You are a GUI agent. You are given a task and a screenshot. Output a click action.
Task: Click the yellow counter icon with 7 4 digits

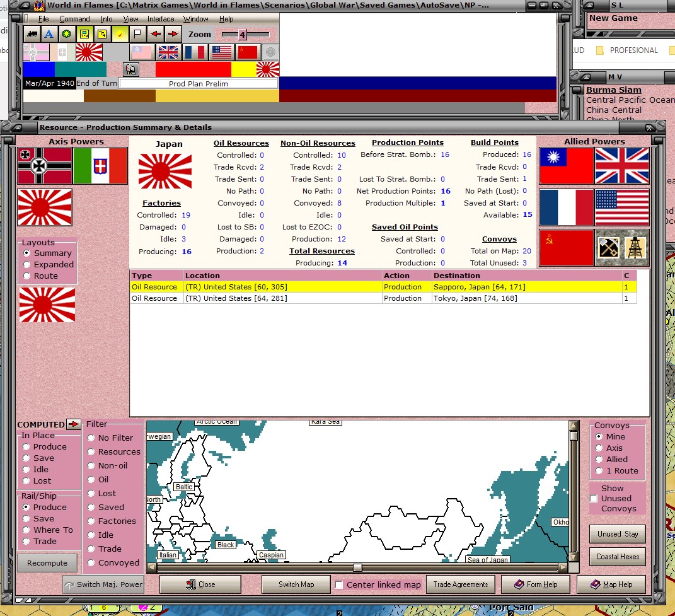pyautogui.click(x=102, y=34)
